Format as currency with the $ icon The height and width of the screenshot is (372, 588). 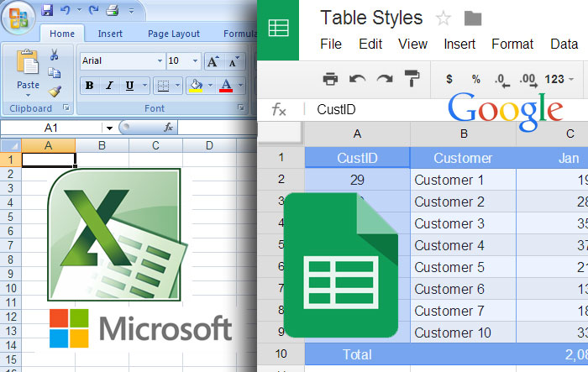tap(449, 79)
